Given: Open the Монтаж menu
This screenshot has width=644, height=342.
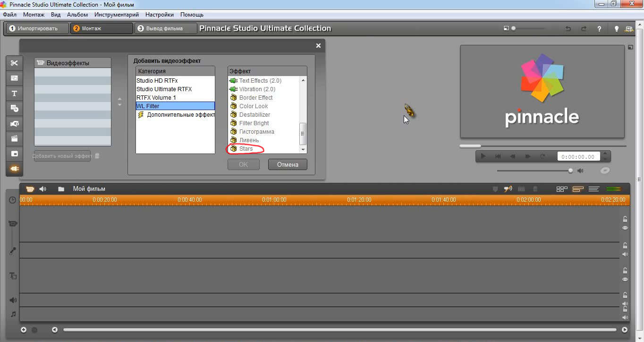Looking at the screenshot, I should coord(34,15).
